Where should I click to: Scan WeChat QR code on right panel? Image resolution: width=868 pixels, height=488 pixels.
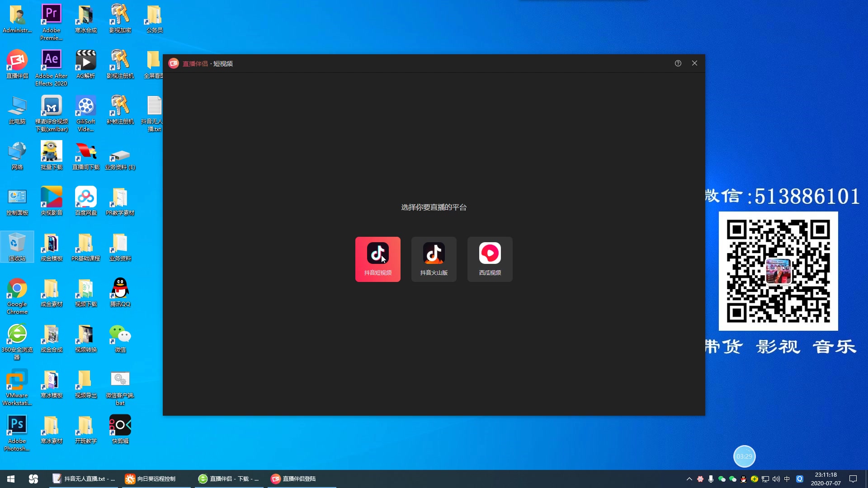(x=778, y=272)
